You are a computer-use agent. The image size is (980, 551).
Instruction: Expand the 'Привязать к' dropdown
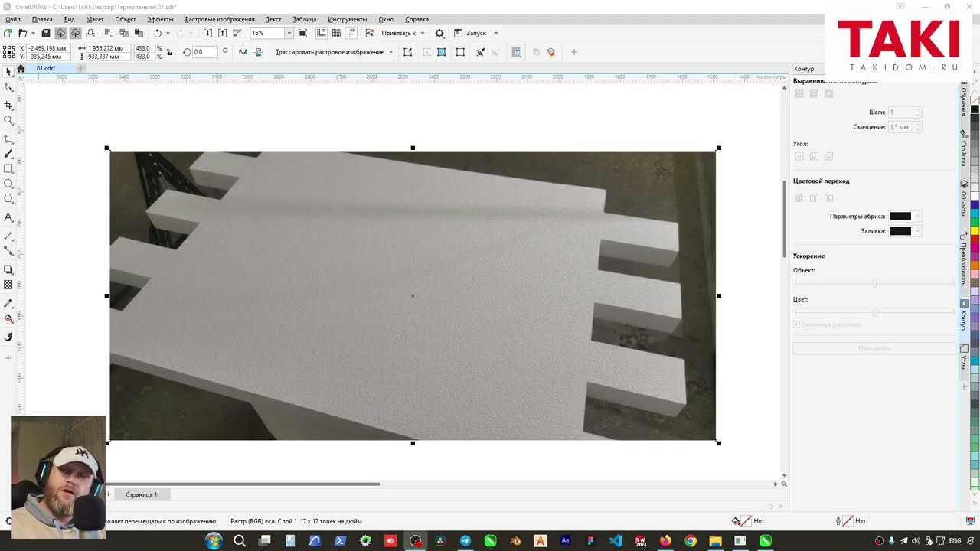[x=422, y=33]
